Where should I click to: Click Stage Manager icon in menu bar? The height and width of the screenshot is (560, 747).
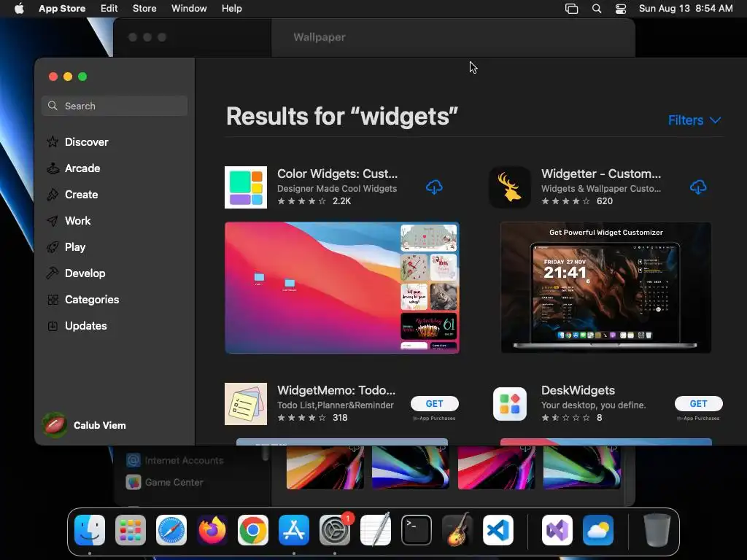tap(571, 9)
